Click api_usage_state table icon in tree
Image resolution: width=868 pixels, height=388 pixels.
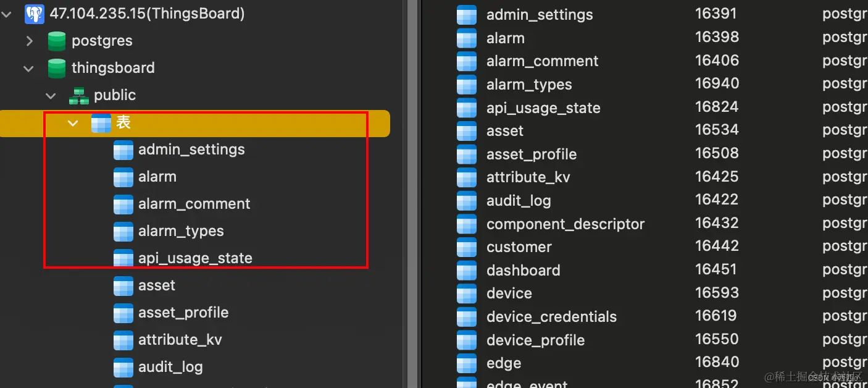point(123,258)
